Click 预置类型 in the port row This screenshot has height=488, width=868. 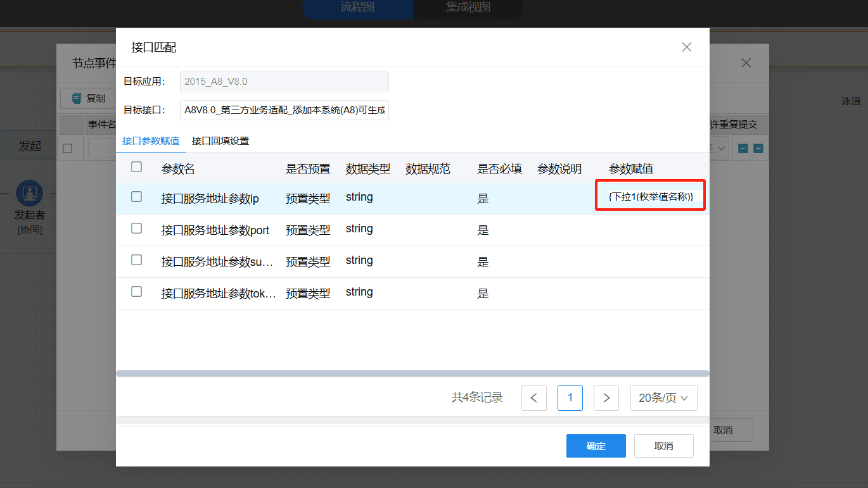tap(308, 230)
